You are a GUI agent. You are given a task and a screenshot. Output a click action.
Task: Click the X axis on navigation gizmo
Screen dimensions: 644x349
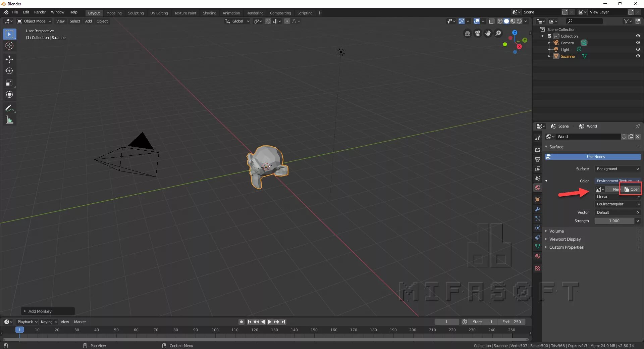tap(519, 47)
